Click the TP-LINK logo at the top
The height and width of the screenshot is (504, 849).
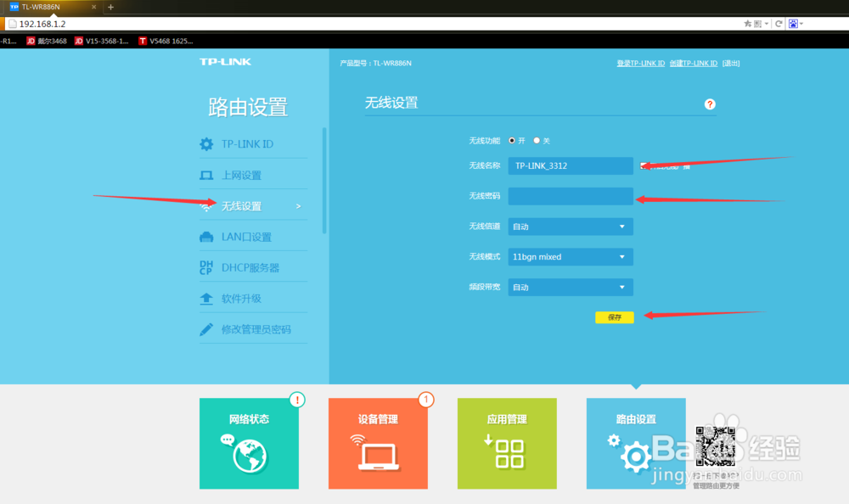(225, 62)
